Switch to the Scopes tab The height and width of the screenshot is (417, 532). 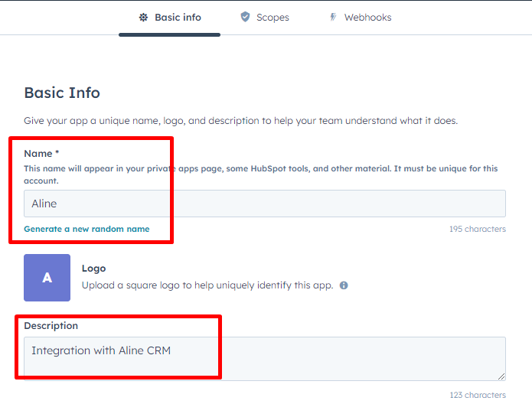pyautogui.click(x=265, y=18)
